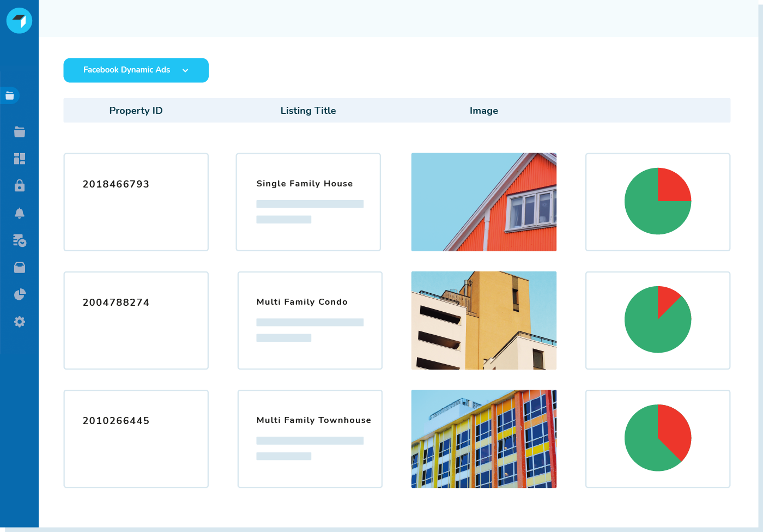View the yellow condo building image
This screenshot has height=532, width=763.
[484, 321]
